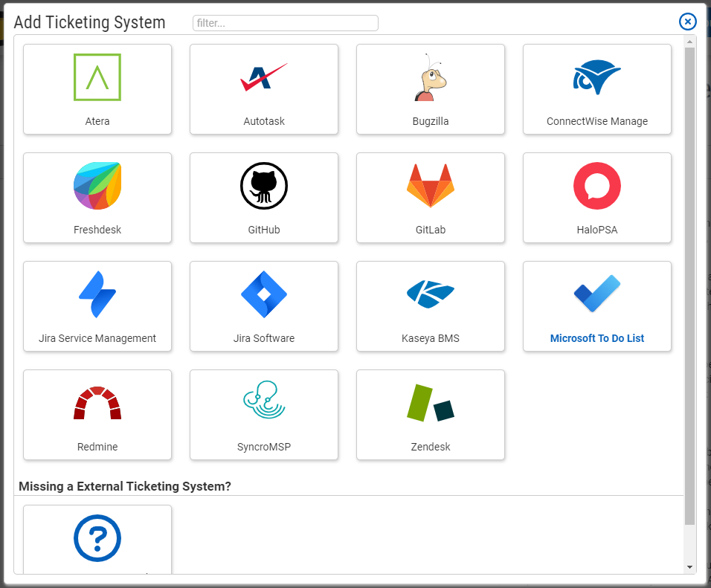
Task: Click the Zendesk label
Action: pos(431,447)
